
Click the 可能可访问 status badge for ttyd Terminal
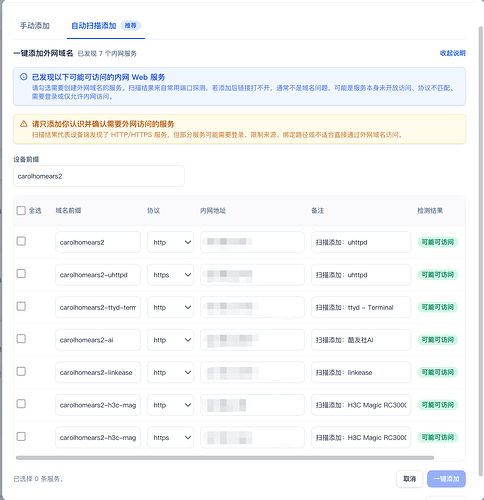(x=438, y=307)
